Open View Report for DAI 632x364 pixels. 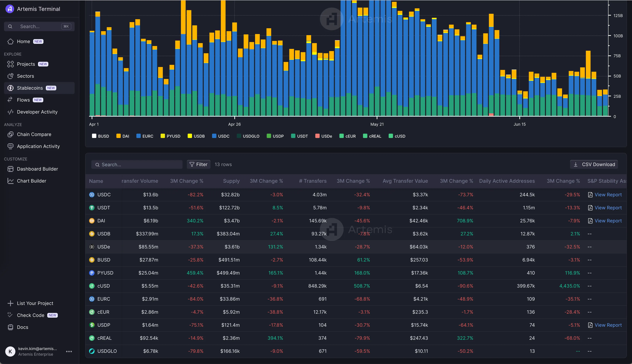point(608,221)
